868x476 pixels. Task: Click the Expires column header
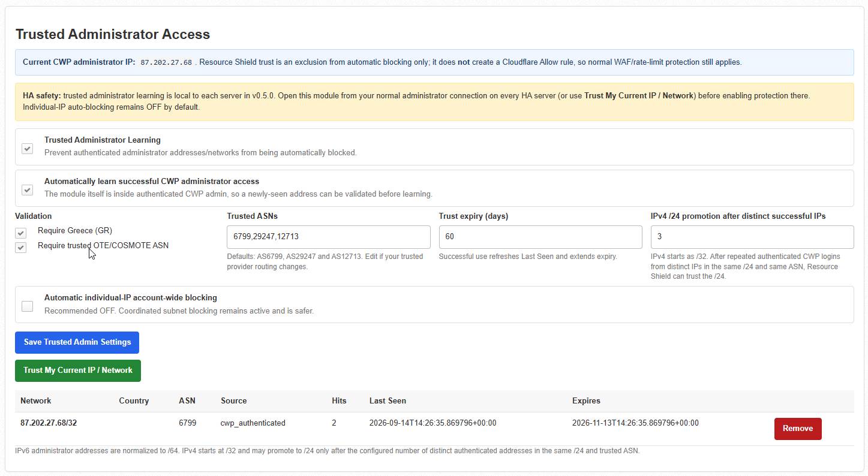point(586,400)
